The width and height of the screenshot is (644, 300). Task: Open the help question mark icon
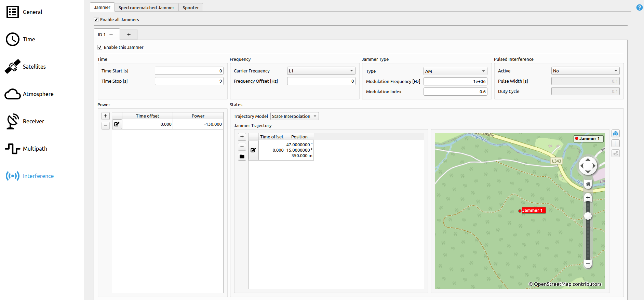pyautogui.click(x=639, y=8)
